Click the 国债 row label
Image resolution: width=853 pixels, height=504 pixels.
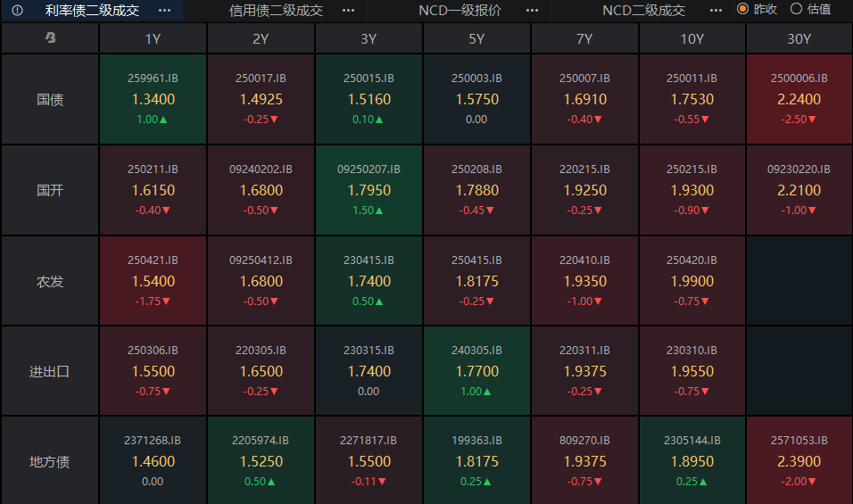(x=50, y=99)
